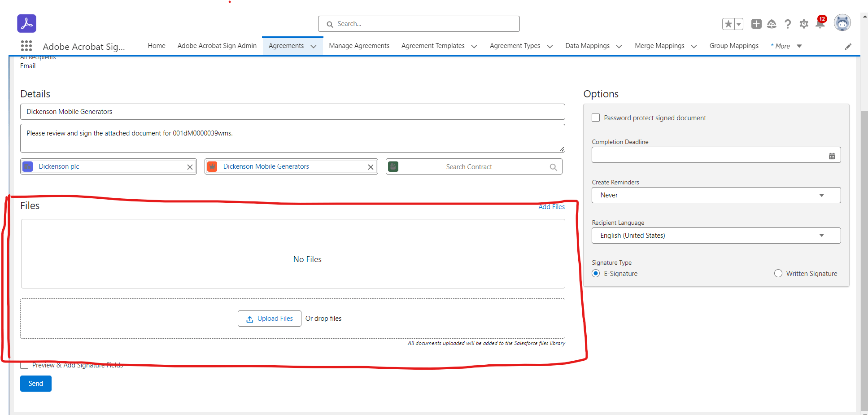Click the Help question mark icon

[x=788, y=24]
